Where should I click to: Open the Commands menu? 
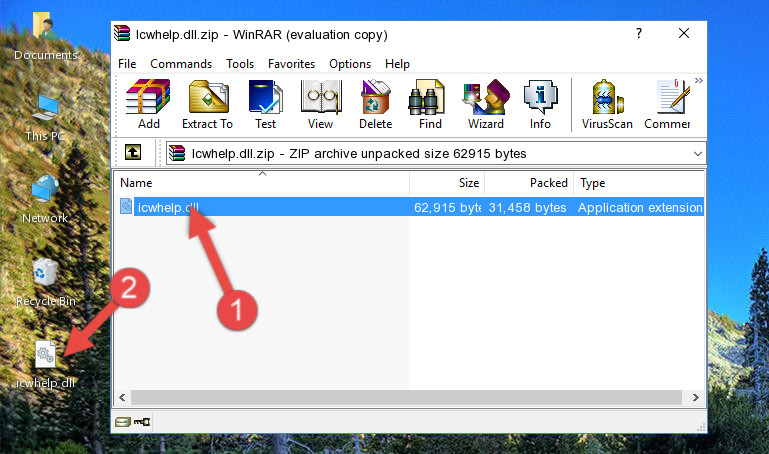[x=181, y=64]
